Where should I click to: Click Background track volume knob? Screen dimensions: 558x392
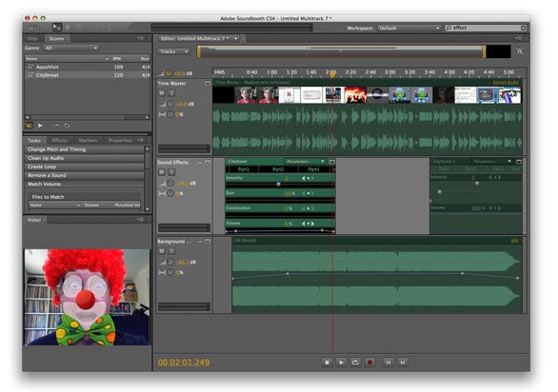click(x=170, y=262)
